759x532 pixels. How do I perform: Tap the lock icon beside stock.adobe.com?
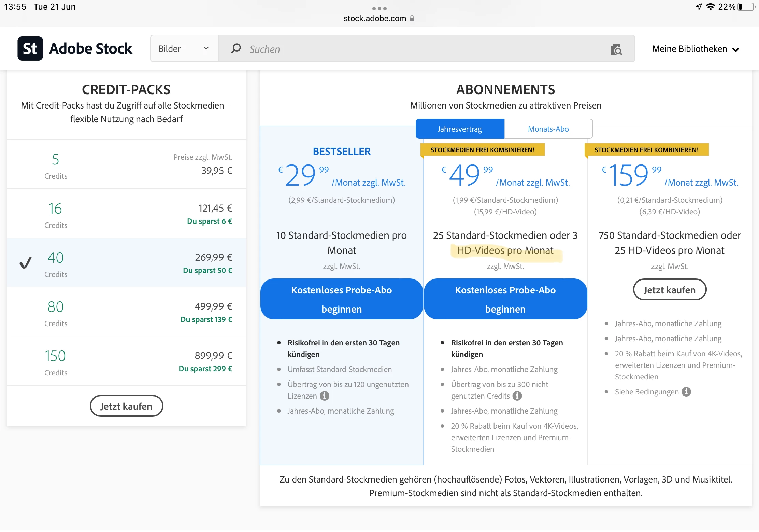tap(412, 18)
